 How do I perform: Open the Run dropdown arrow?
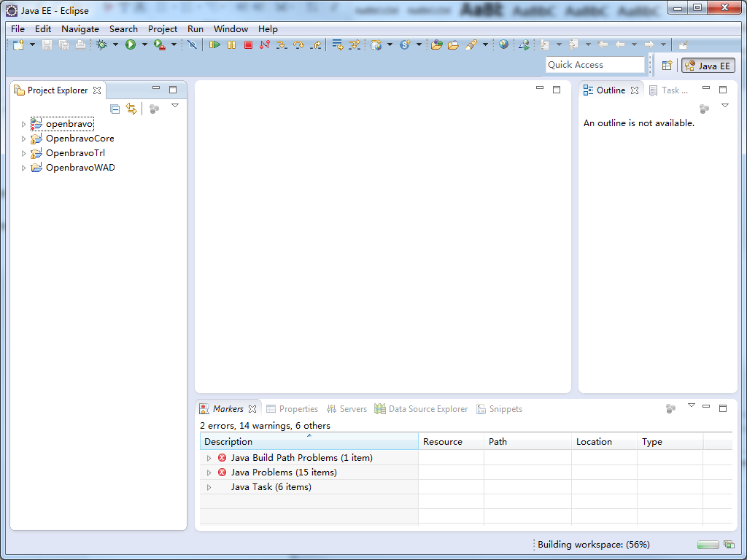[x=144, y=44]
